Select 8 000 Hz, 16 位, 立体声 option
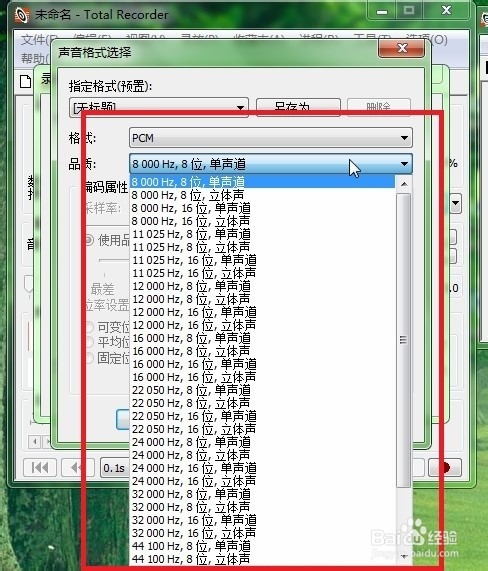Viewport: 488px width, 571px height. click(262, 221)
